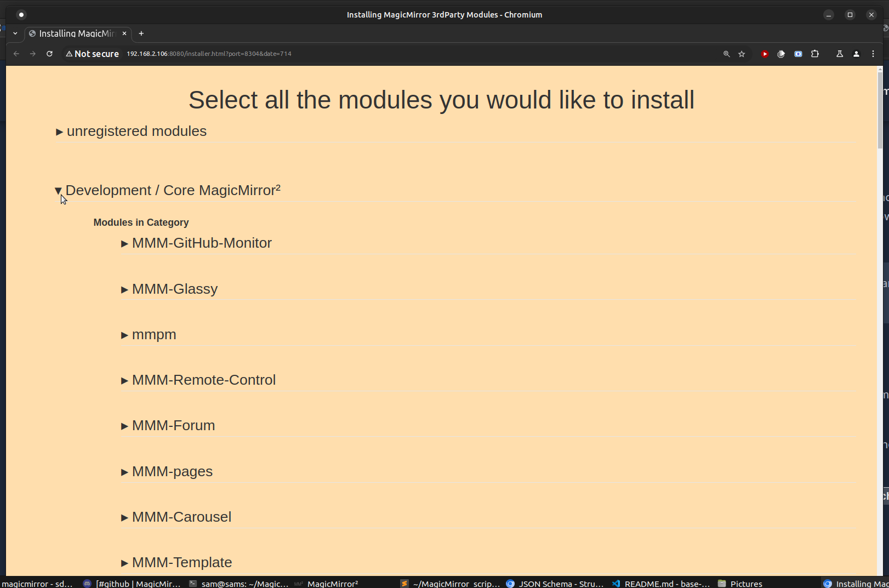Bookmark this page with the star icon
Screen dimensions: 889x588
[742, 54]
